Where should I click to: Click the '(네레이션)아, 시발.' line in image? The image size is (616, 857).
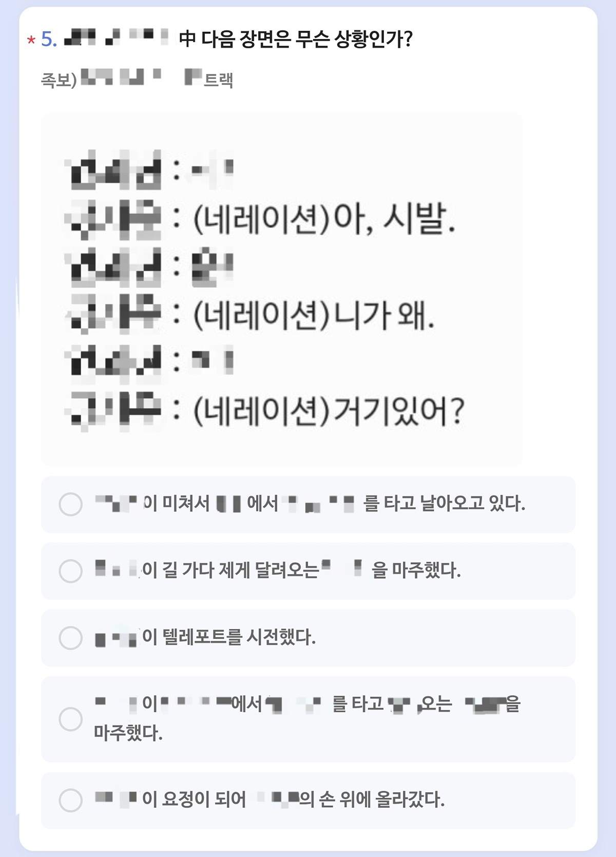(x=324, y=219)
